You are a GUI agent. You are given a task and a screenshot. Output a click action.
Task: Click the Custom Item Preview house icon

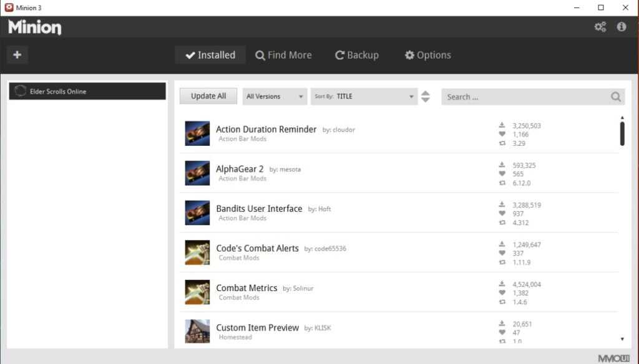point(197,331)
